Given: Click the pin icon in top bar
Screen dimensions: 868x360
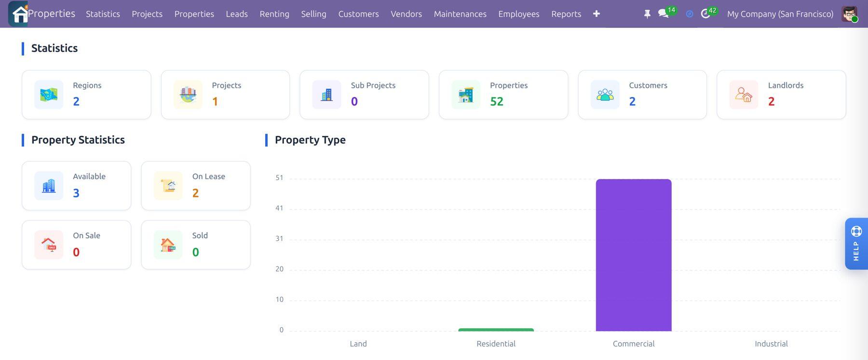Looking at the screenshot, I should pyautogui.click(x=647, y=14).
